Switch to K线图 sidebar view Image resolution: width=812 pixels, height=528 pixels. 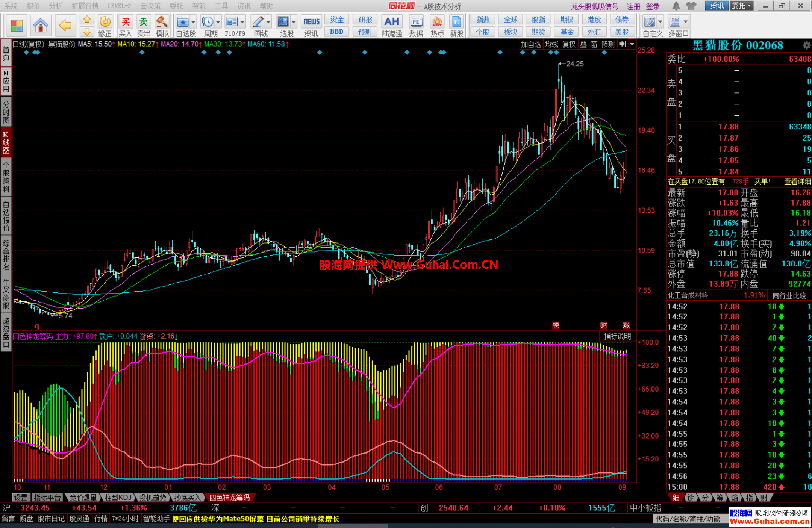6,143
